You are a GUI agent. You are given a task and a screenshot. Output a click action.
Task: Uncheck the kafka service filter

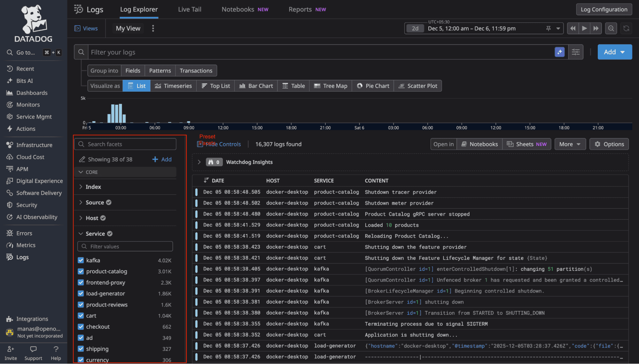tap(81, 260)
